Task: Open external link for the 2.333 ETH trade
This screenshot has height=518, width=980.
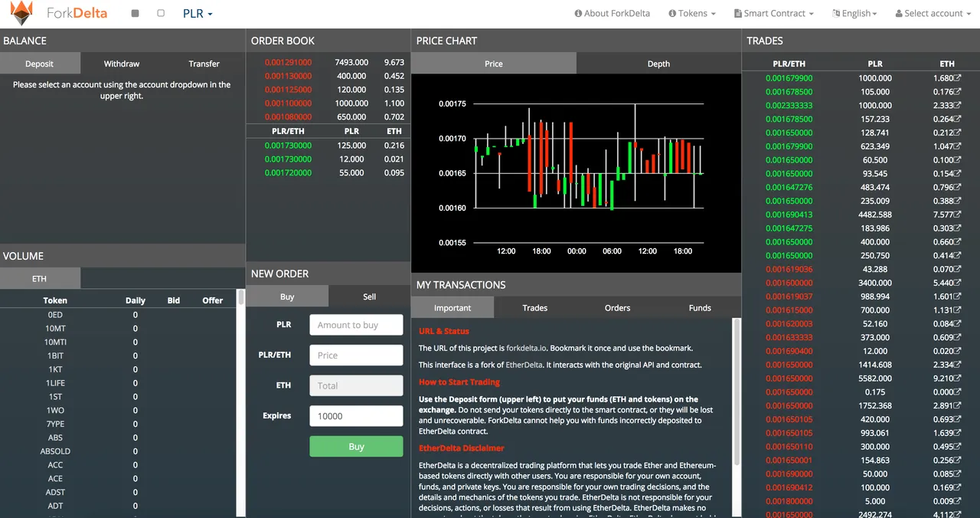Action: pos(958,106)
